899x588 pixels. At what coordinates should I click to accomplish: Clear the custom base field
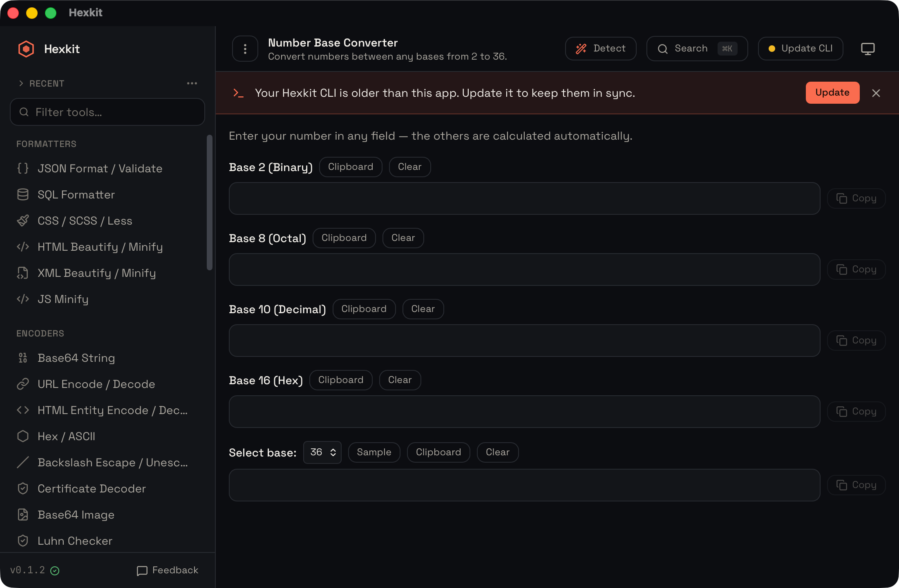(498, 452)
